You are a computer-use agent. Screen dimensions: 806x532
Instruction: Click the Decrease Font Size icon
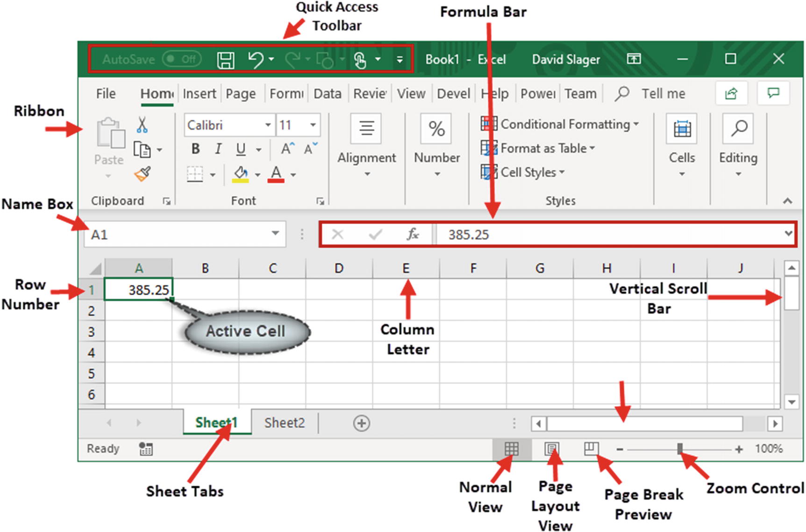(311, 149)
